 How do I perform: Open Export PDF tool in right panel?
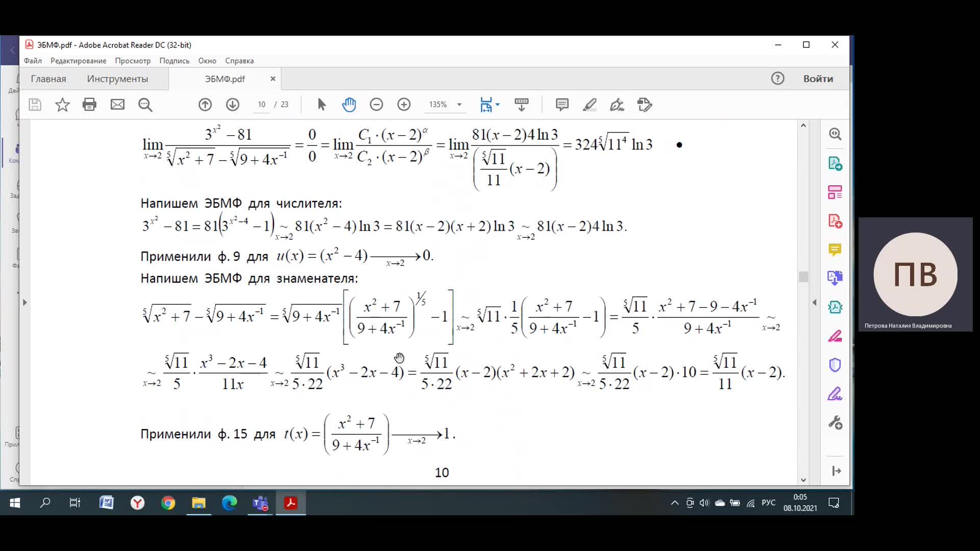835,164
